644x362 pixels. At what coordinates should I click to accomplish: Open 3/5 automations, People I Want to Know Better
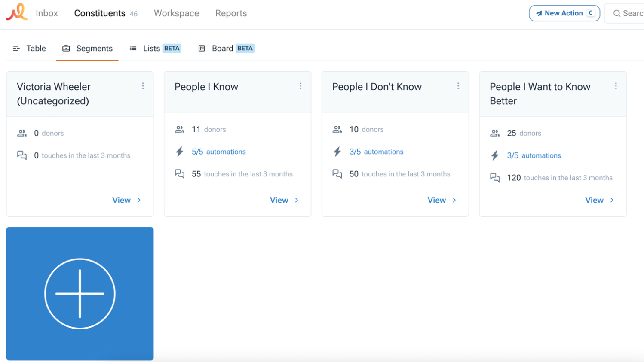tap(534, 155)
